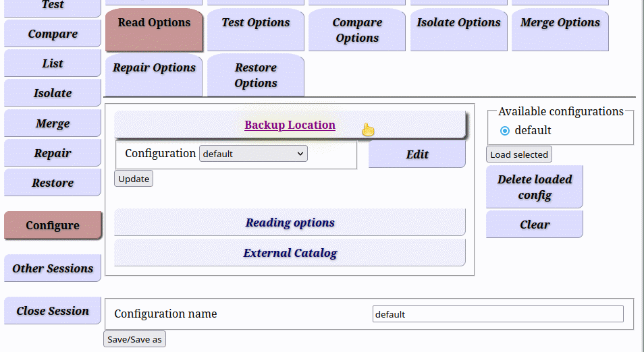Focus the Configuration name input field
This screenshot has width=644, height=352.
tap(498, 314)
